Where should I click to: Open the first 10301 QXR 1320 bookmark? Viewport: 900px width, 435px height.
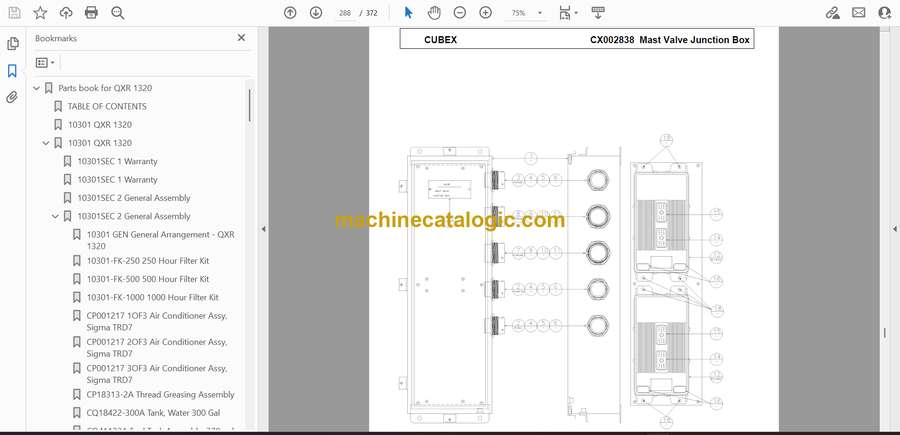[100, 125]
